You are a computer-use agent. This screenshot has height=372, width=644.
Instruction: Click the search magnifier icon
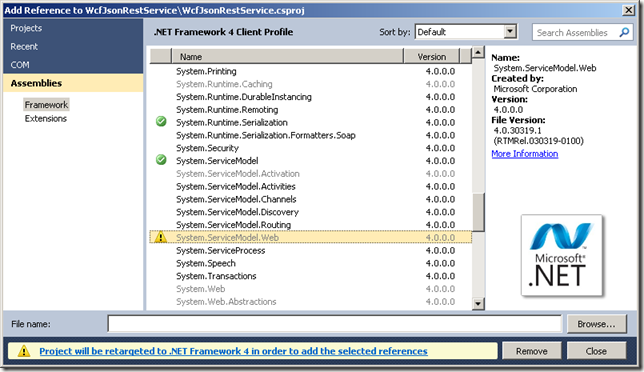click(624, 32)
